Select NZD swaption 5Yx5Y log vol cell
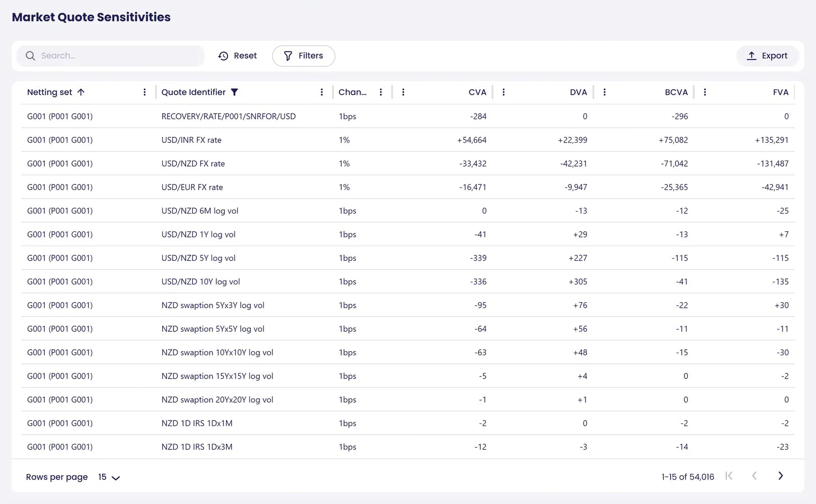This screenshot has height=504, width=816. 213,329
